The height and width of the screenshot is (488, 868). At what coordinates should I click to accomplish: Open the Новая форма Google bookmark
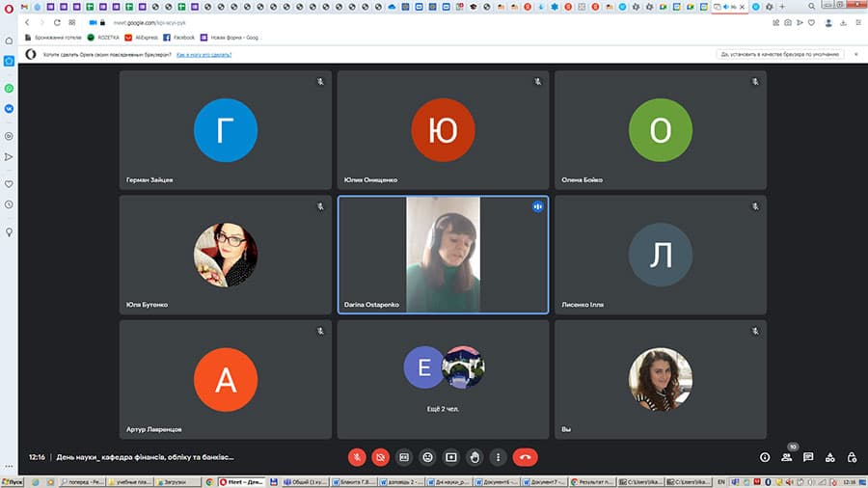230,38
